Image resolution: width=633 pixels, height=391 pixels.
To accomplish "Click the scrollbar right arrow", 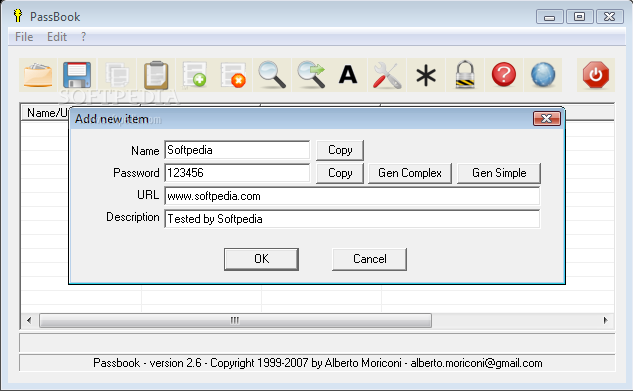I will tap(606, 320).
